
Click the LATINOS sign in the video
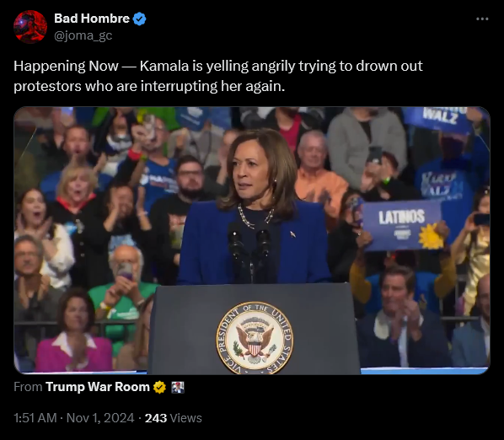[x=403, y=225]
